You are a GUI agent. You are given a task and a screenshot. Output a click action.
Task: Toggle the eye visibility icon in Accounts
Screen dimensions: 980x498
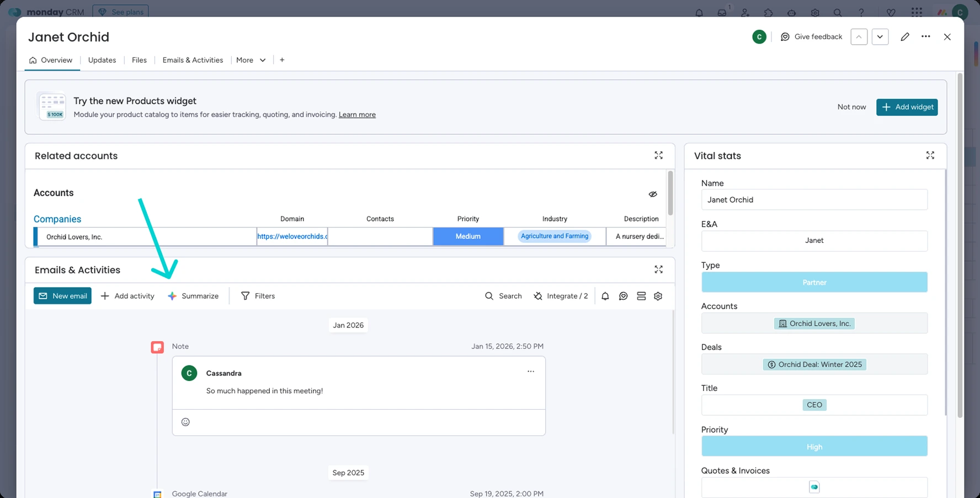pos(653,194)
